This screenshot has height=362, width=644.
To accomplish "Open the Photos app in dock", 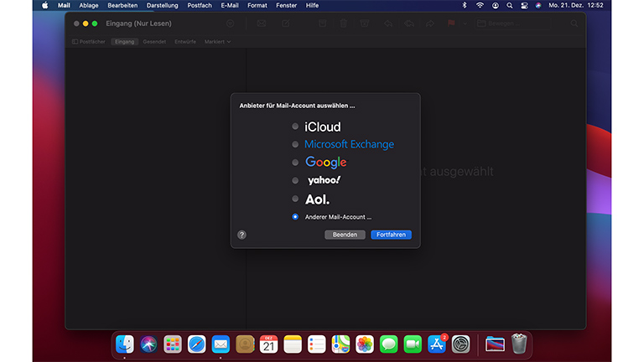I will (x=365, y=344).
